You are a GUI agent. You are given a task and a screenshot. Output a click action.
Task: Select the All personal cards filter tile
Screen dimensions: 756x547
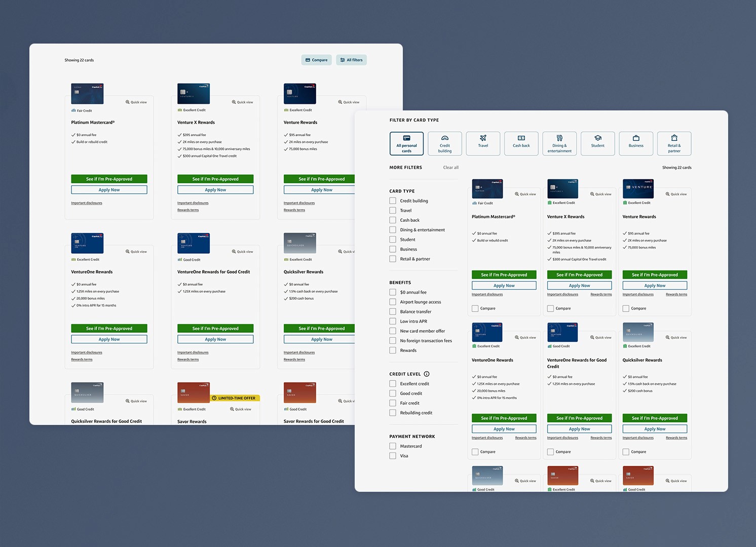coord(406,143)
